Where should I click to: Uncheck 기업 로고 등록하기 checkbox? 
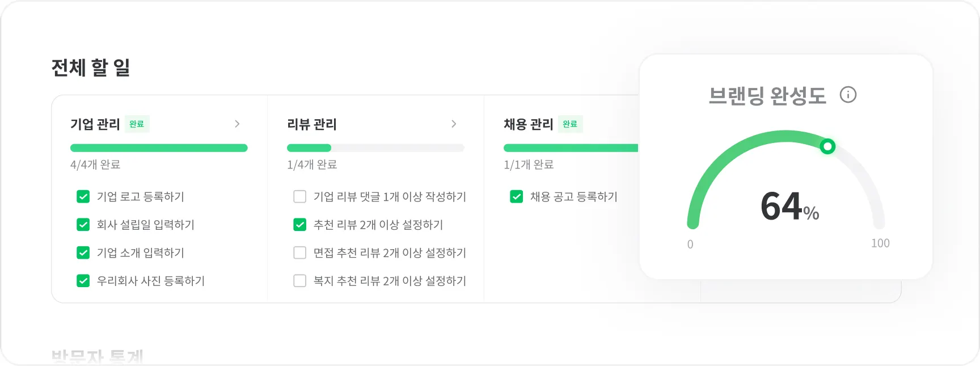tap(83, 197)
